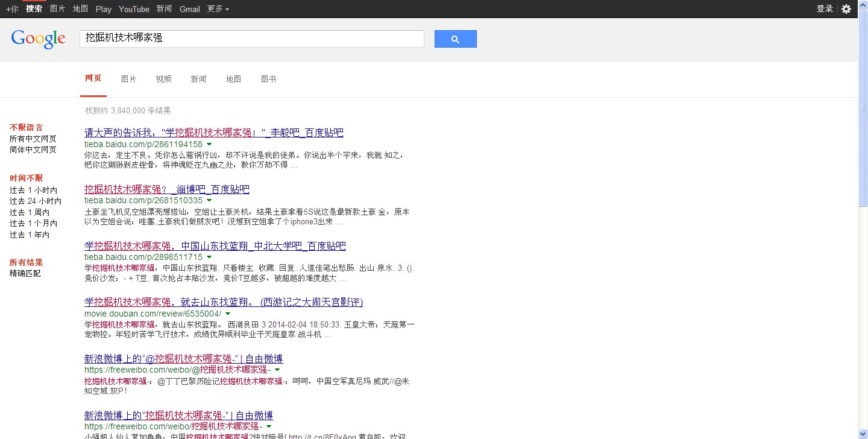Filter results to 过去 1 小时内
The width and height of the screenshot is (868, 439).
coord(33,190)
